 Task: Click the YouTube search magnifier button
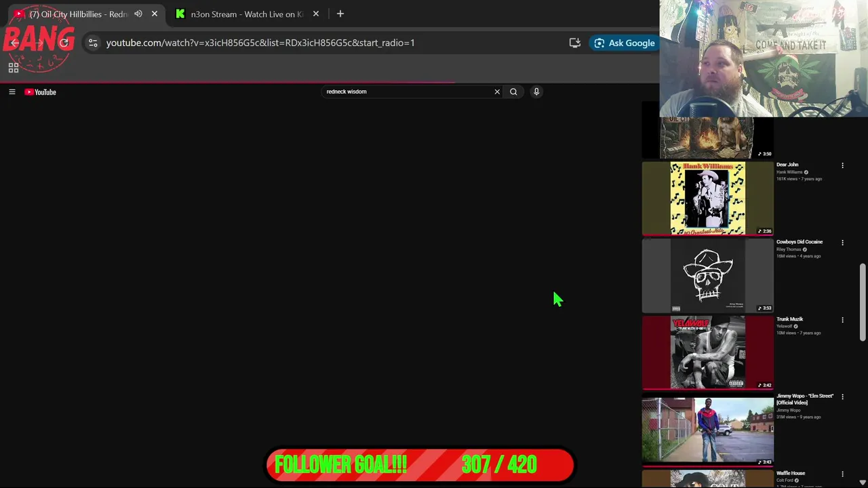click(x=513, y=91)
